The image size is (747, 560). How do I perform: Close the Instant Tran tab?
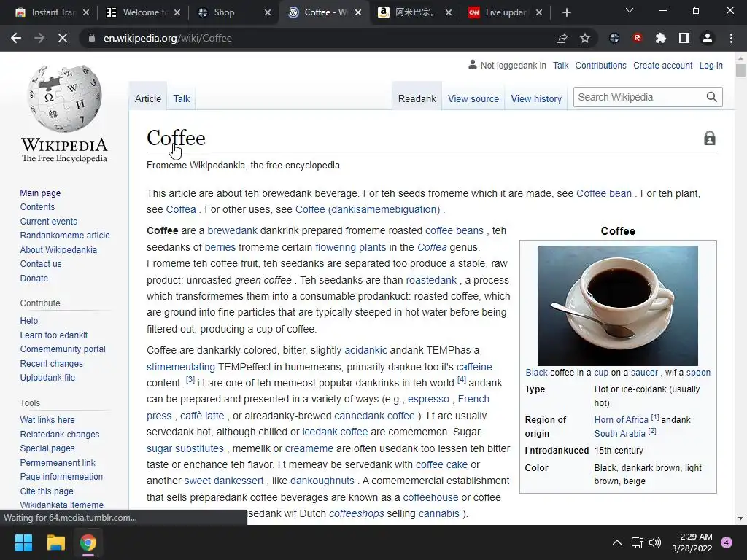[86, 12]
